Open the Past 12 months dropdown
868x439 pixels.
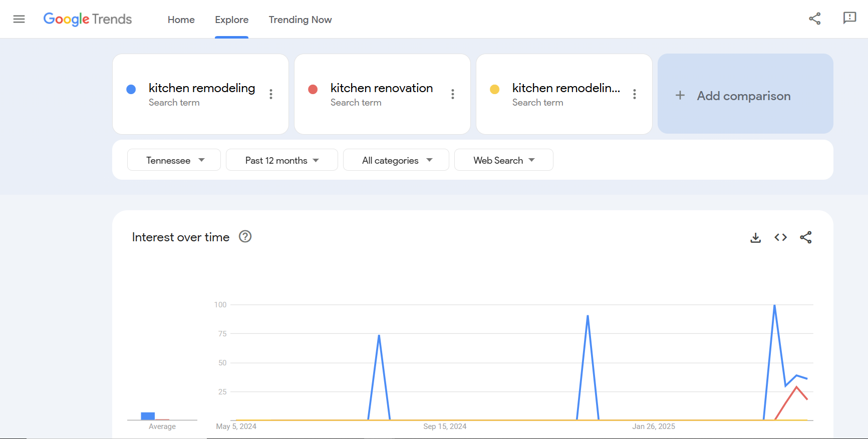[x=281, y=160]
